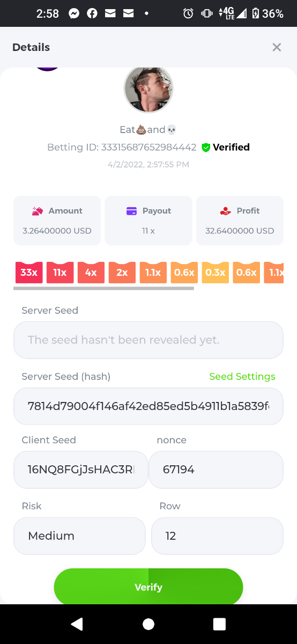Image resolution: width=297 pixels, height=644 pixels.
Task: Focus the nonce field showing 67194
Action: point(216,470)
